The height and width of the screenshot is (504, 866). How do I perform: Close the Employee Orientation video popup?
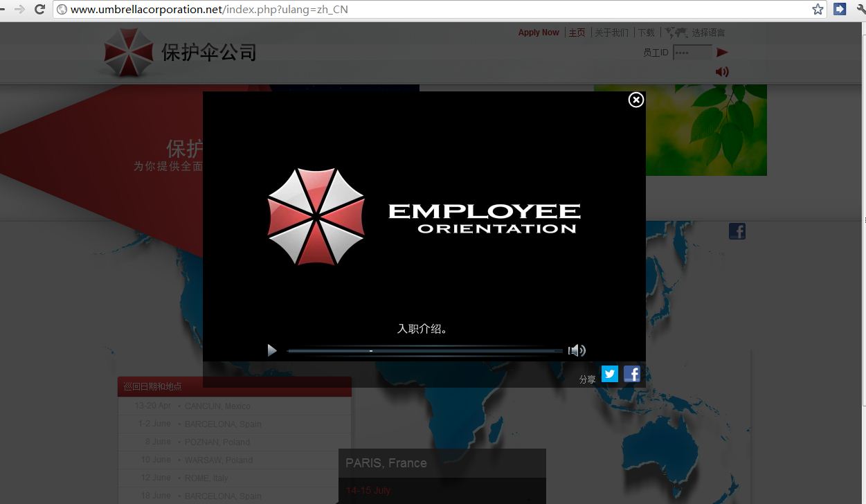[635, 100]
